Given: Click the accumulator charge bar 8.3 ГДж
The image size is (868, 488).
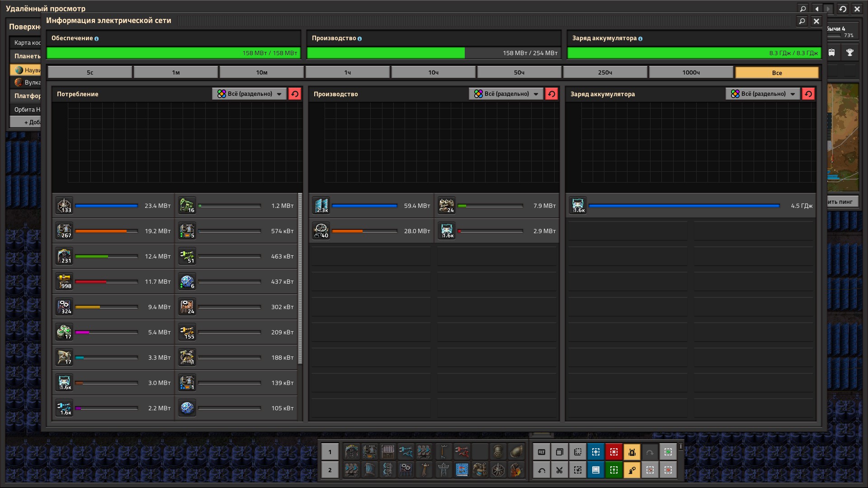Looking at the screenshot, I should (x=694, y=53).
